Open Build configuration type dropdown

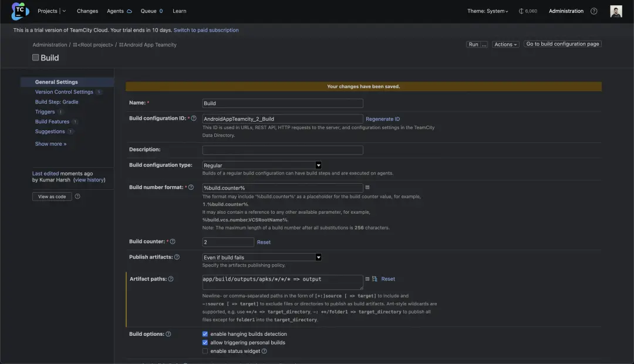click(x=262, y=166)
